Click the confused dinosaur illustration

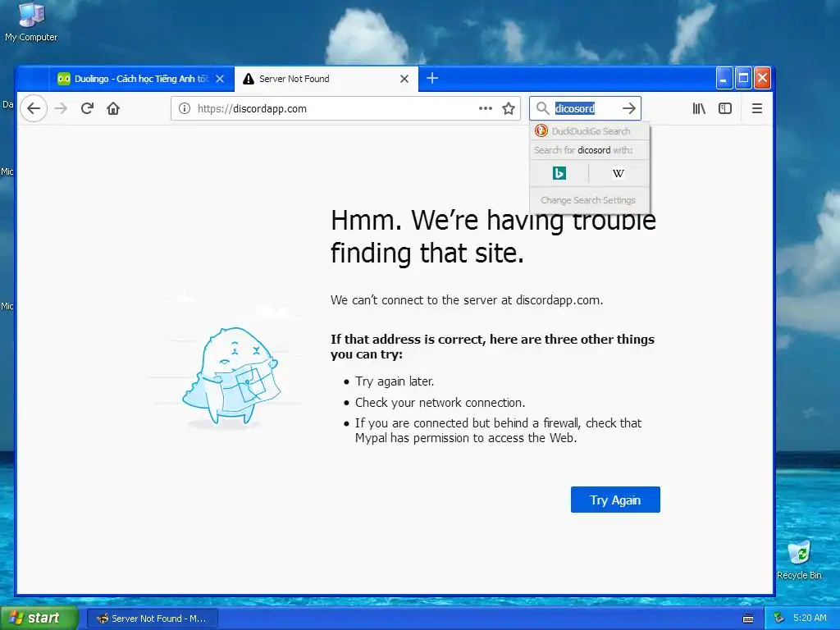coord(231,377)
